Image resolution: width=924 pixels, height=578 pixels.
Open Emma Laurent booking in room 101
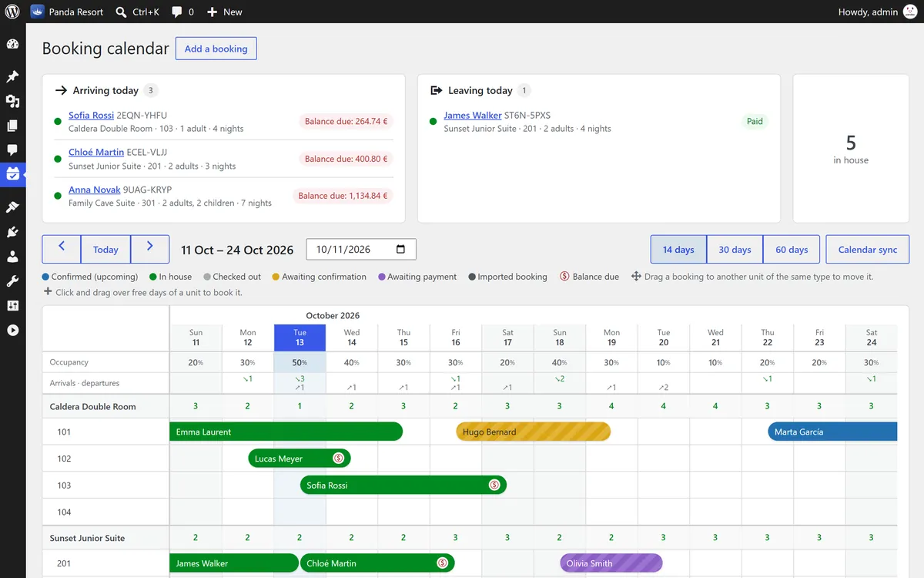(x=286, y=432)
